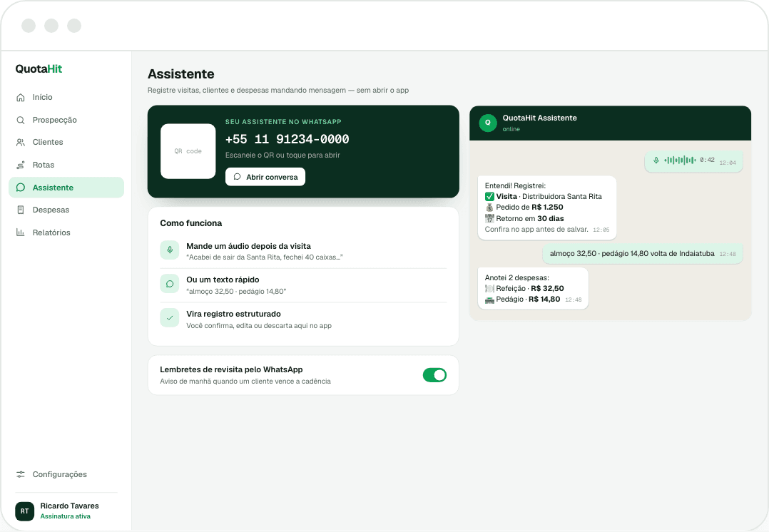Viewport: 769px width, 532px height.
Task: Click the Pedágio · R$ 14,80 line
Action: [x=522, y=299]
